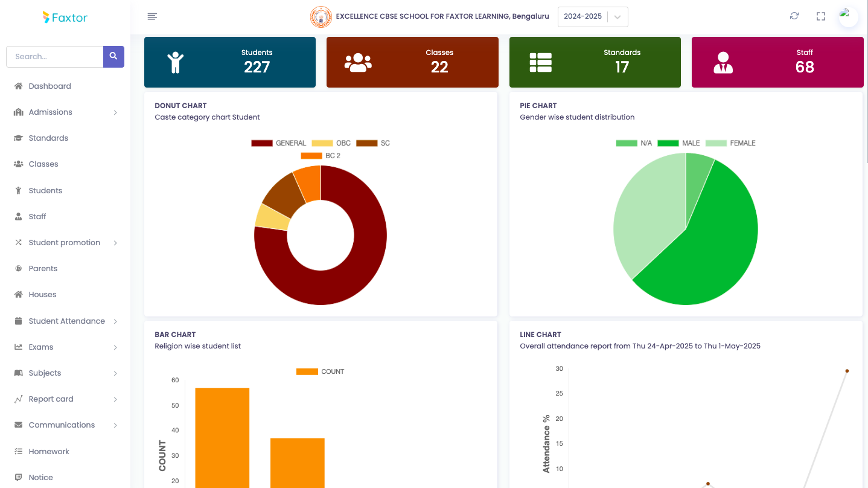868x488 pixels.
Task: Expand the Student Attendance submenu
Action: (x=65, y=321)
